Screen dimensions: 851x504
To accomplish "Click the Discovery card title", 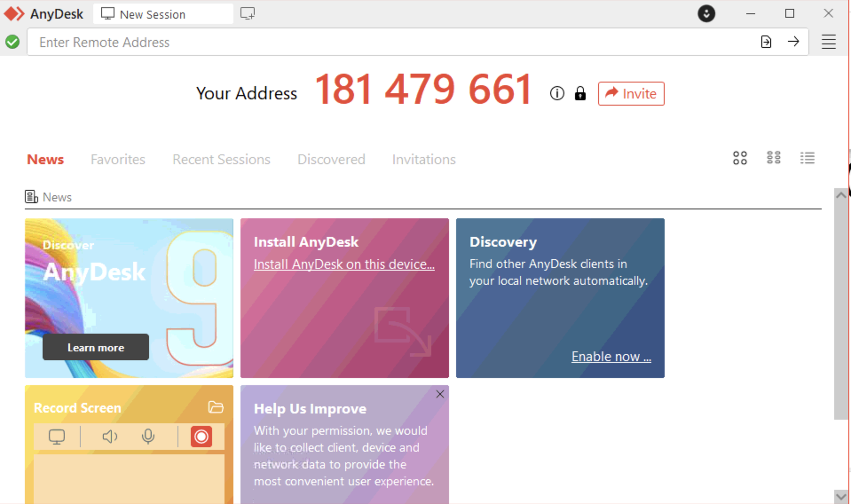I will coord(503,242).
